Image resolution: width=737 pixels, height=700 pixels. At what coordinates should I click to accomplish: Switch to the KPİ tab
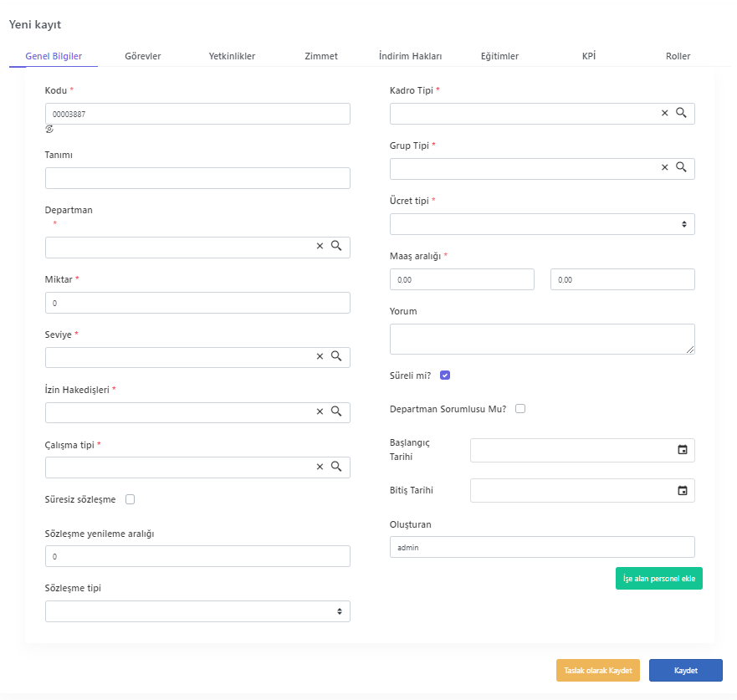pos(589,56)
